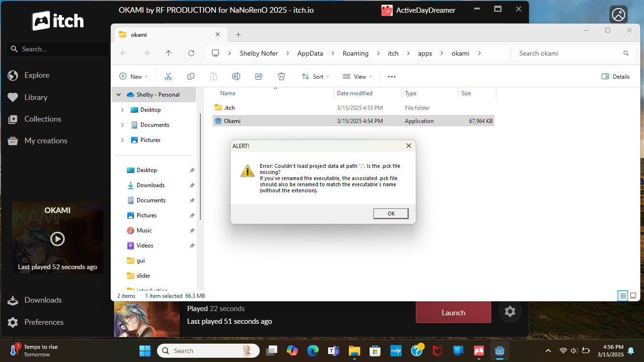The height and width of the screenshot is (362, 644).
Task: Click the Refresh button in File Explorer
Action: coord(191,53)
